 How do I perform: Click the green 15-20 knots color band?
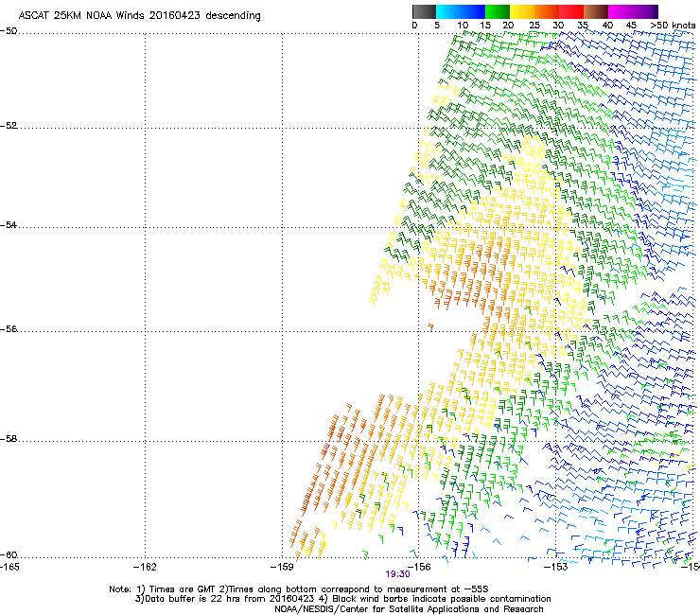coord(498,11)
